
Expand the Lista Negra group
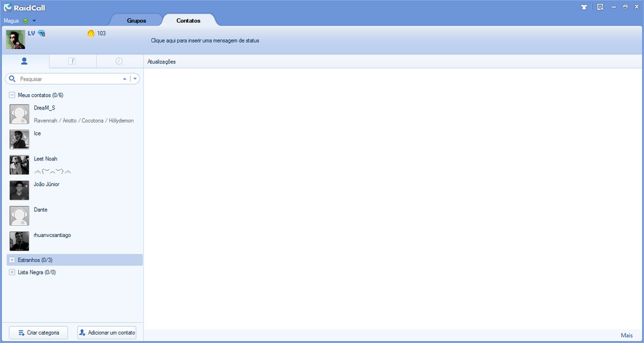12,272
